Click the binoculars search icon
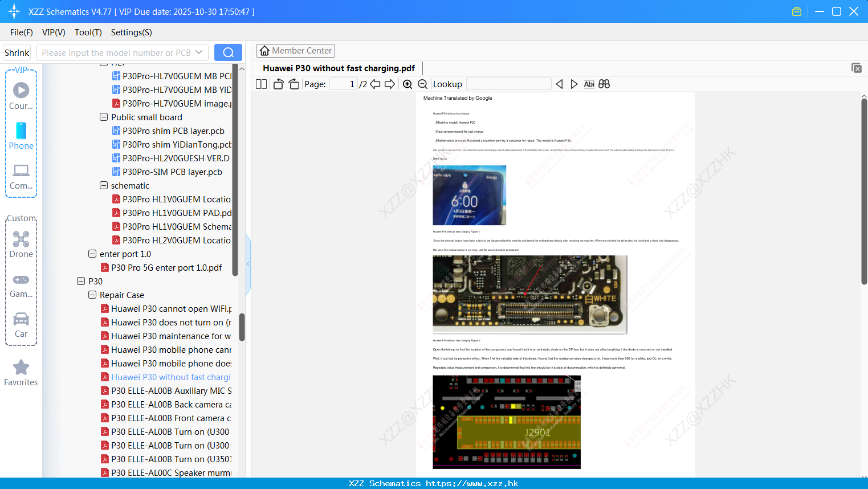868x489 pixels. 604,84
